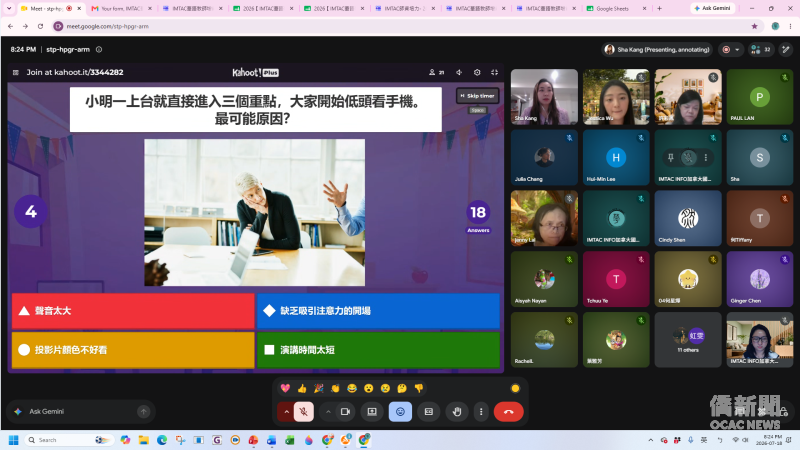Open Ask Gemini in the Chrome toolbar

tap(713, 8)
